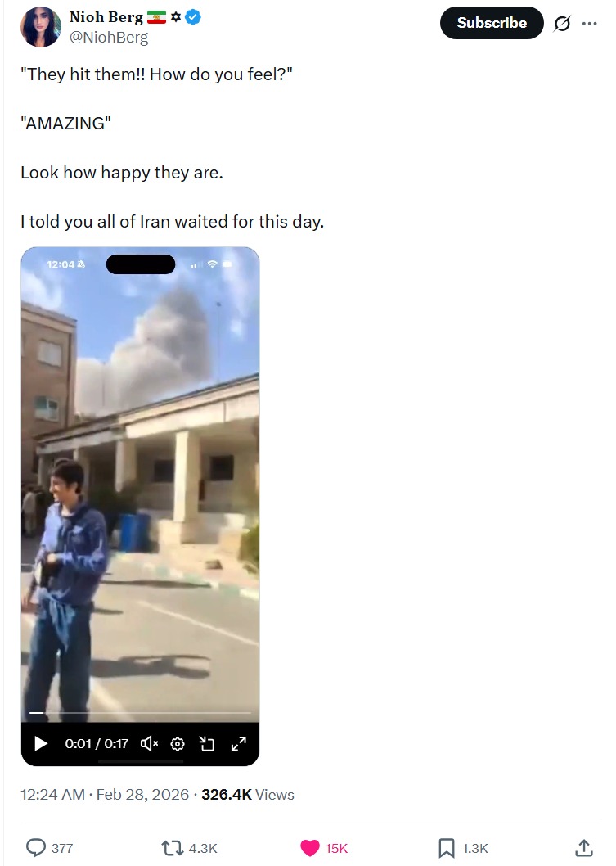This screenshot has width=616, height=866.
Task: Open the @NiohBerg handle link
Action: (x=108, y=37)
